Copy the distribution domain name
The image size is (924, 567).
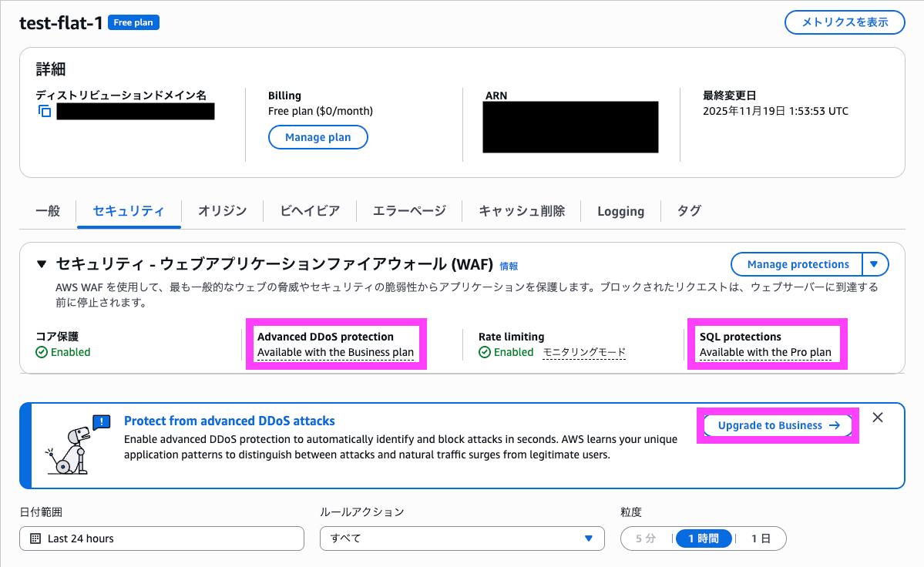pyautogui.click(x=44, y=111)
